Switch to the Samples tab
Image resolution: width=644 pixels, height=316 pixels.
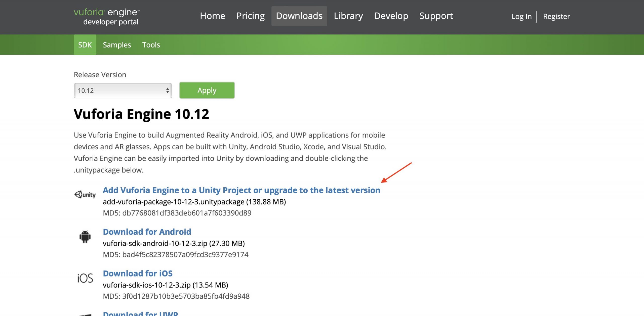pos(117,45)
